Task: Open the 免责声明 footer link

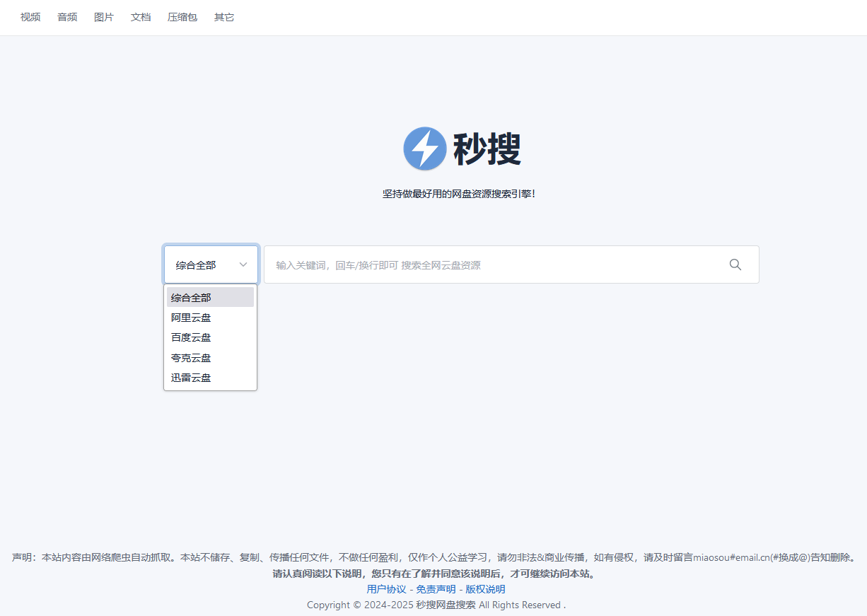Action: (436, 589)
